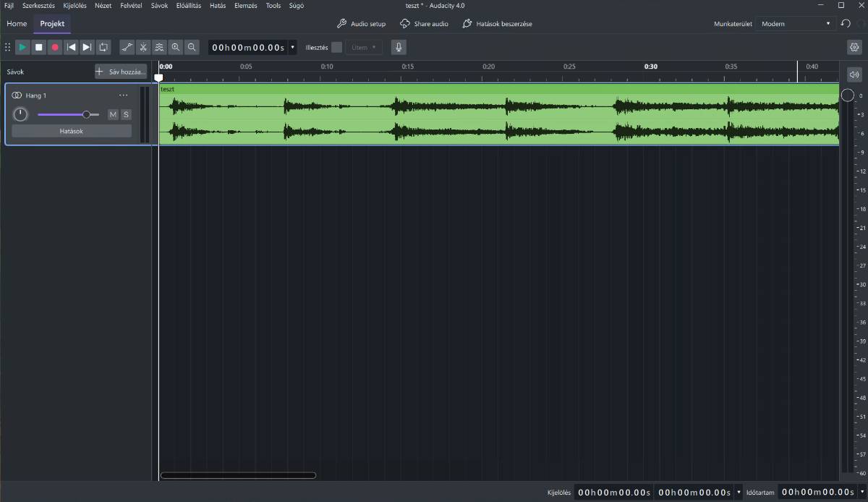The image size is (868, 502).
Task: Skip to project start
Action: pos(71,47)
